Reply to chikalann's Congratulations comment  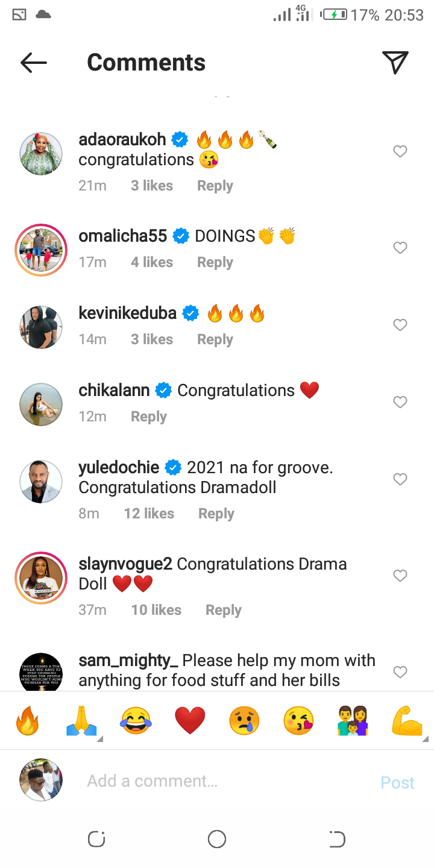[x=149, y=417]
